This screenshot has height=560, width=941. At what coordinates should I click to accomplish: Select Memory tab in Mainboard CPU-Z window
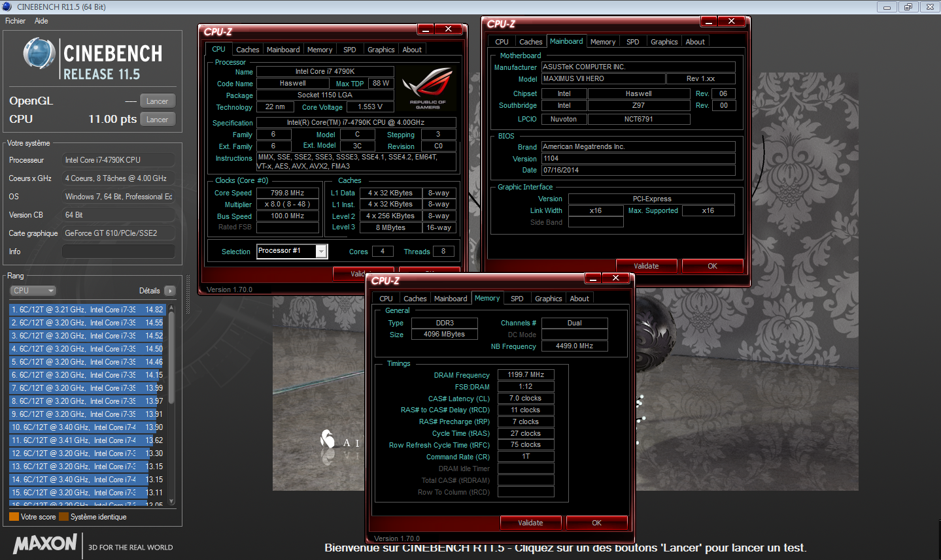click(603, 42)
